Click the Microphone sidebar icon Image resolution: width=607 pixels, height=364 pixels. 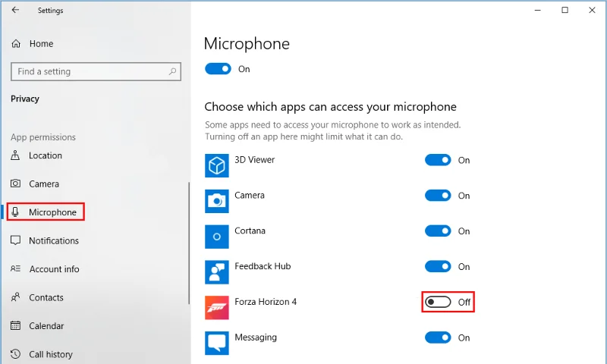[x=15, y=212]
